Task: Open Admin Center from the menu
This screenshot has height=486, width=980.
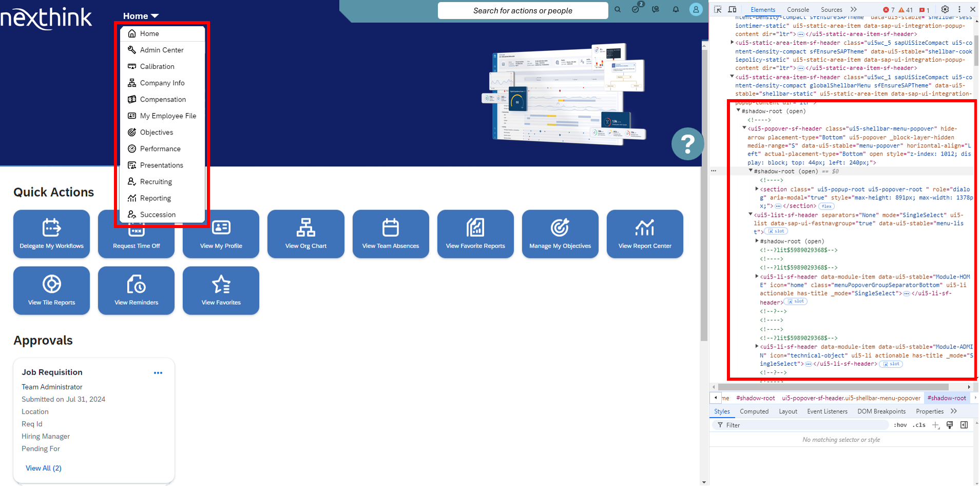Action: (x=163, y=50)
